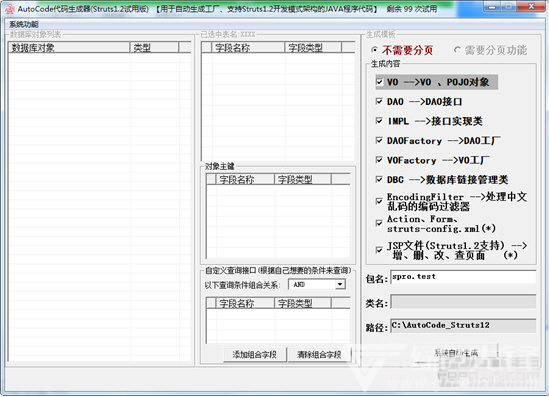The height and width of the screenshot is (397, 549).
Task: Toggle the DAO -->DAO接口 checkbox
Action: 379,102
